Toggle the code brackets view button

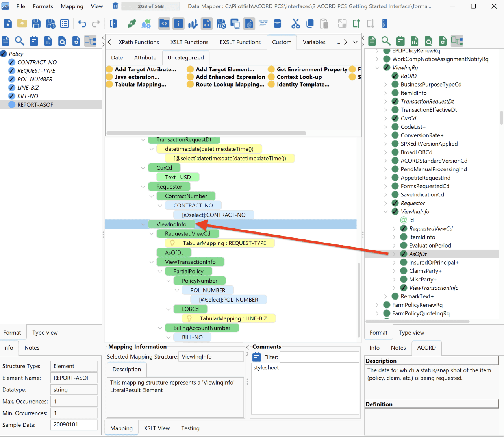coord(164,24)
